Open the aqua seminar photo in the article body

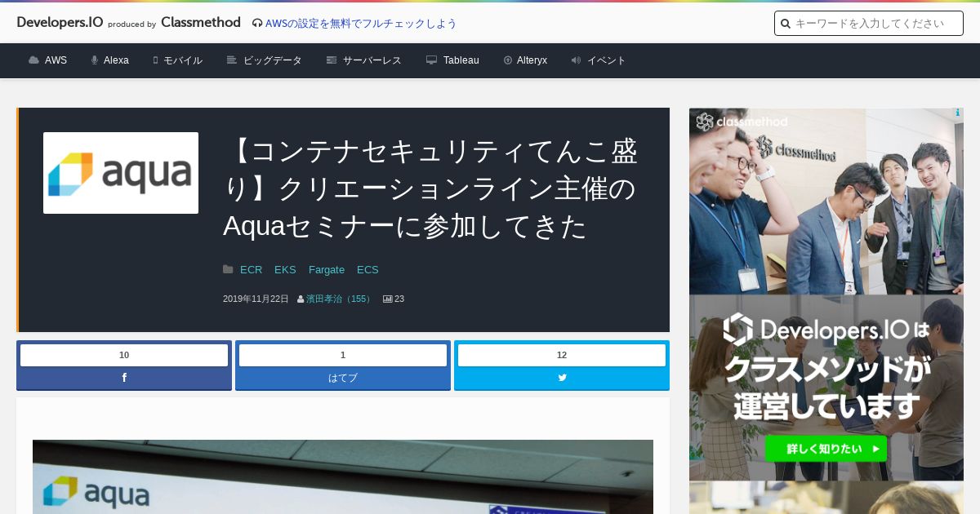tap(343, 476)
